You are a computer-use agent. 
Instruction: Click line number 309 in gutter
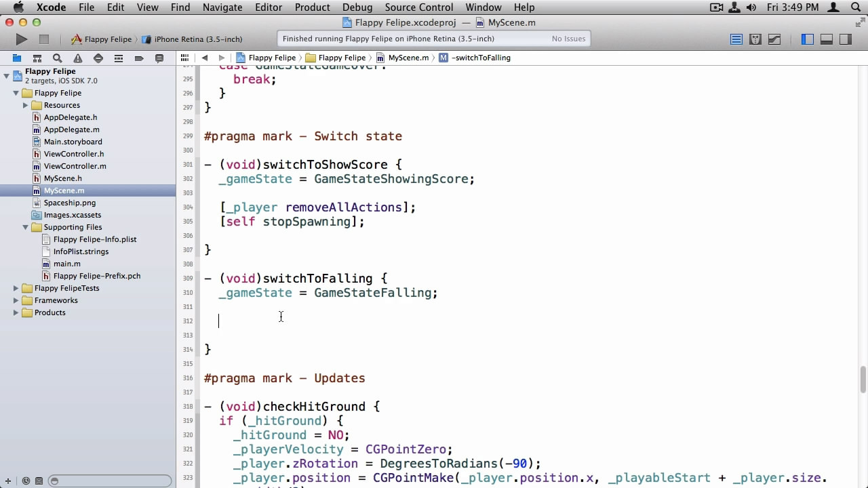tap(188, 279)
